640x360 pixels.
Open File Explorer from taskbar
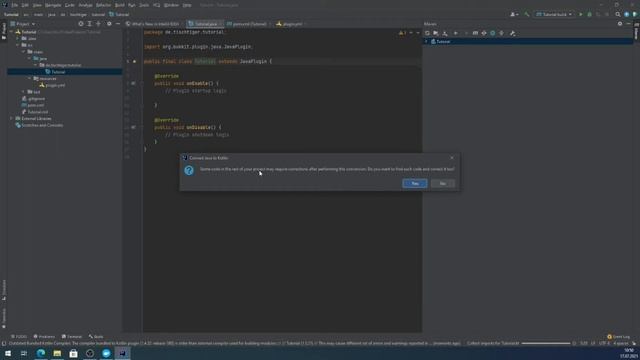[57, 353]
